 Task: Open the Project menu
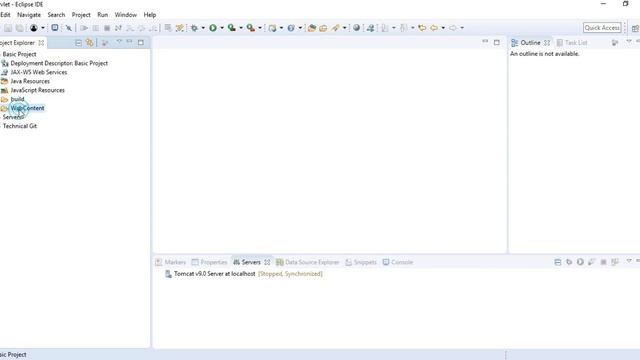pos(81,15)
